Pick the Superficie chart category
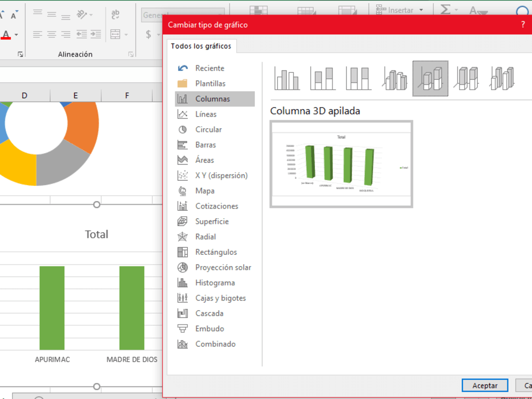 pyautogui.click(x=215, y=221)
